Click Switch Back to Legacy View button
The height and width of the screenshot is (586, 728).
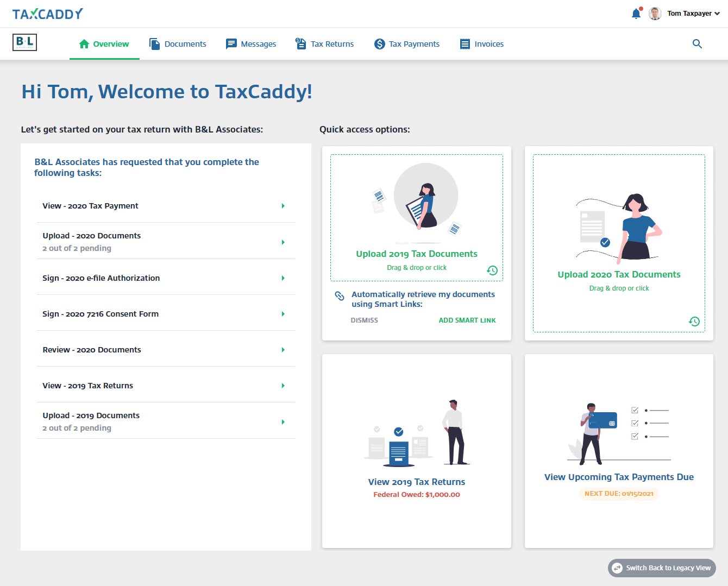point(662,568)
